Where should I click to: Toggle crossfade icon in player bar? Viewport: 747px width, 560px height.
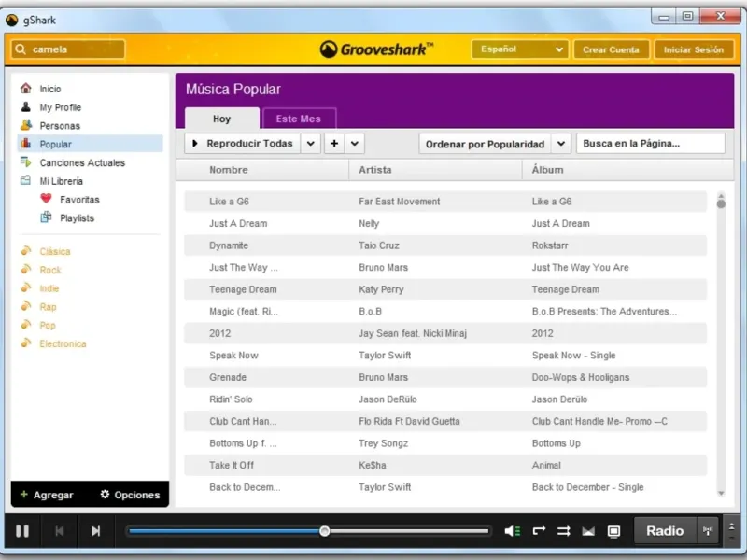point(588,531)
